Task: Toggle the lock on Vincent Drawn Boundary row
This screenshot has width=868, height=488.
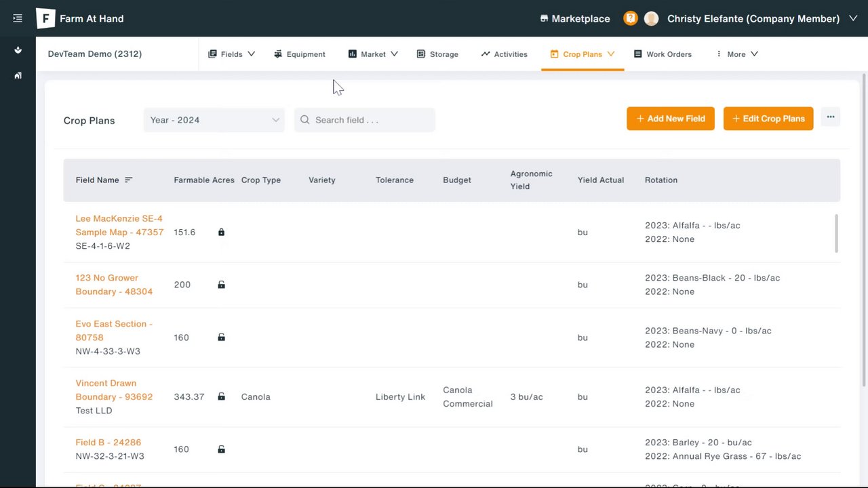Action: (x=221, y=396)
